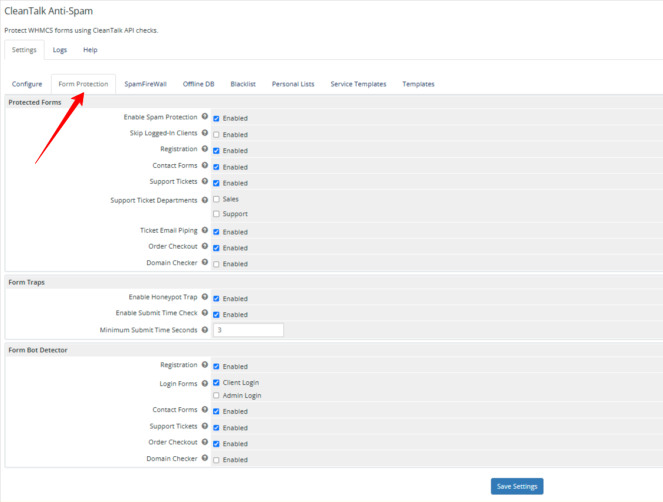This screenshot has height=502, width=663.
Task: Open the Offline DB sub-tab
Action: tap(198, 84)
